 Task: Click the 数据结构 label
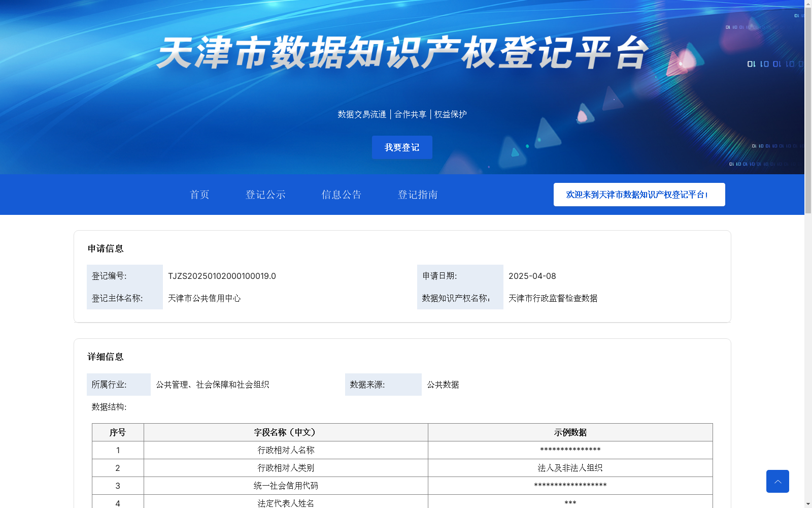click(109, 407)
